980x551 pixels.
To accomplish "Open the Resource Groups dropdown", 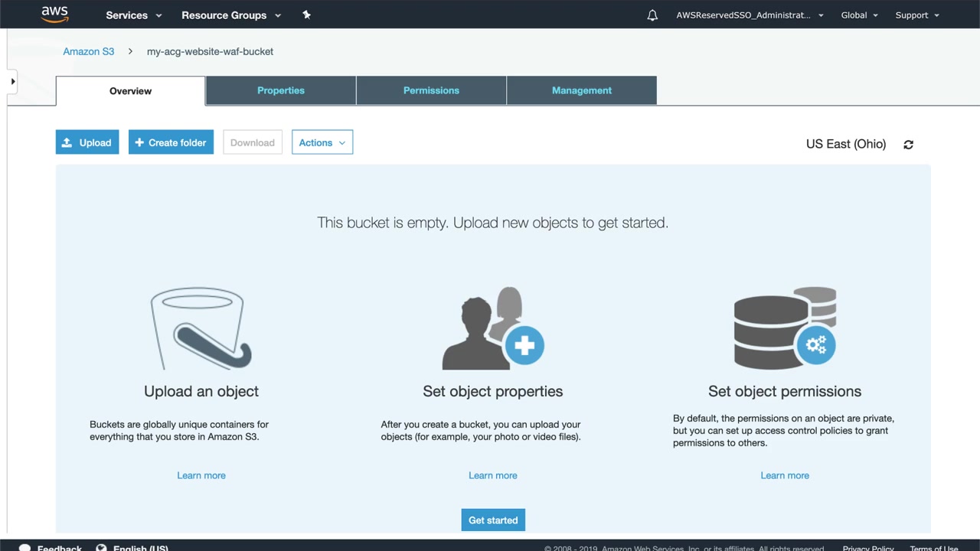I will [231, 15].
